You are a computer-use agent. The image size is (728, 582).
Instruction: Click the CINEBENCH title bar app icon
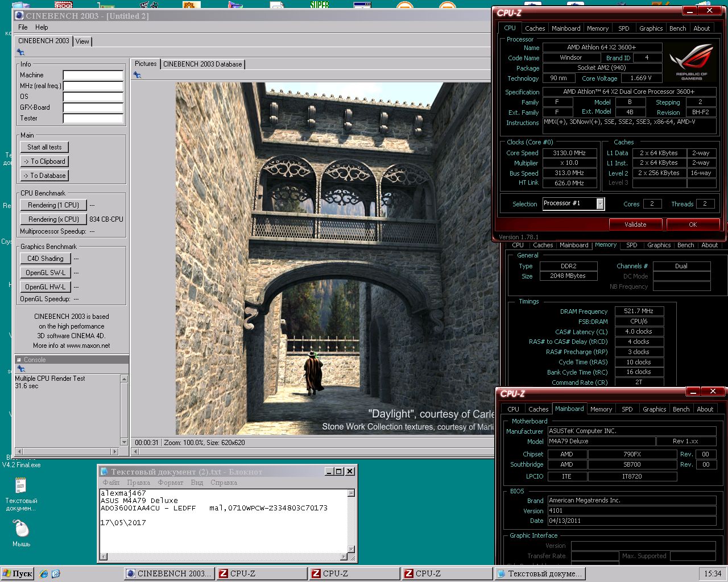19,16
